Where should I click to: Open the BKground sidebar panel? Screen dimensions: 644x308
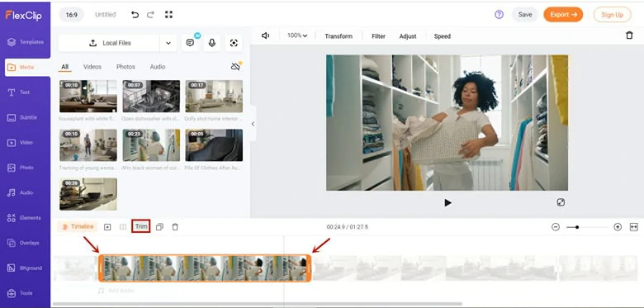tap(26, 268)
